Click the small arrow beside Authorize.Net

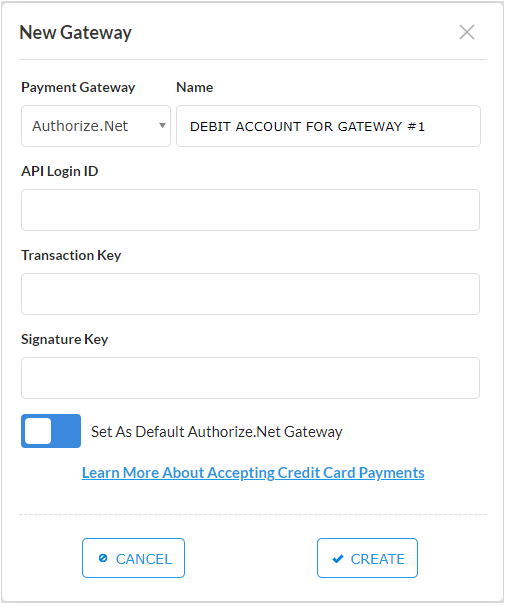pyautogui.click(x=163, y=126)
